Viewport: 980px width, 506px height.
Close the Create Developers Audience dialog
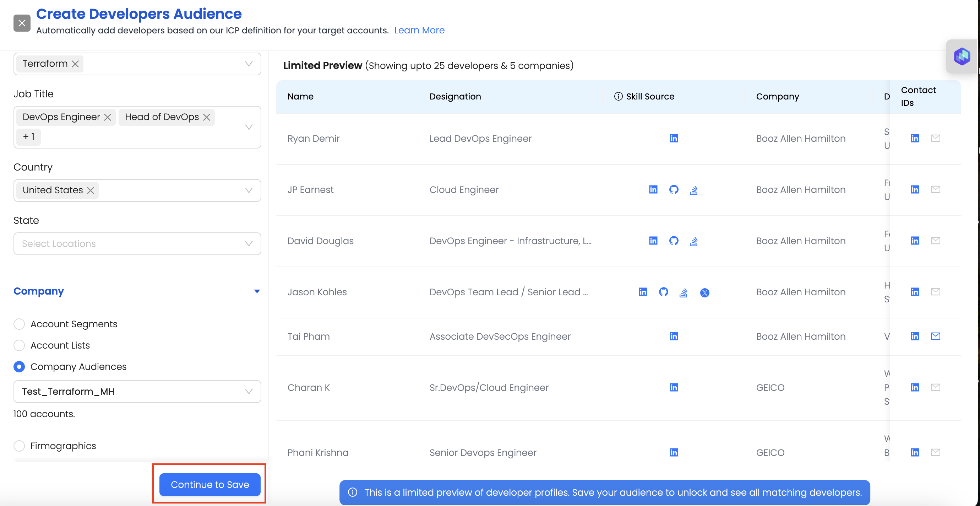click(22, 23)
